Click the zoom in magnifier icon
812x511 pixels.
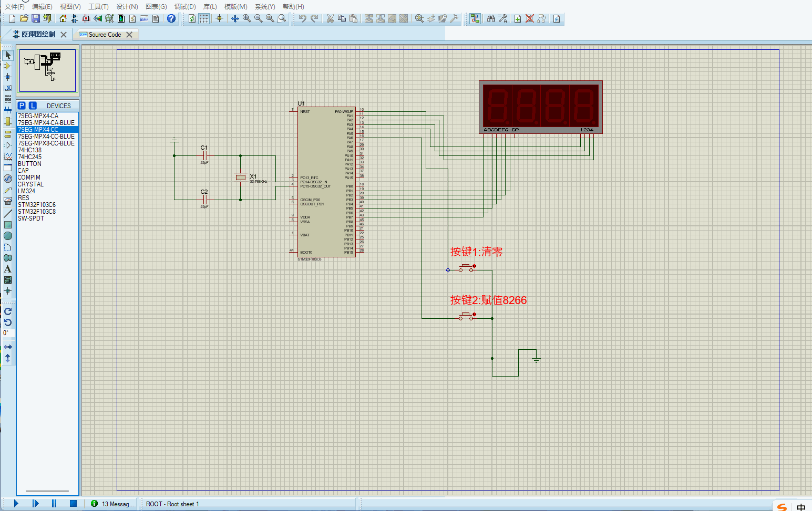tap(246, 18)
